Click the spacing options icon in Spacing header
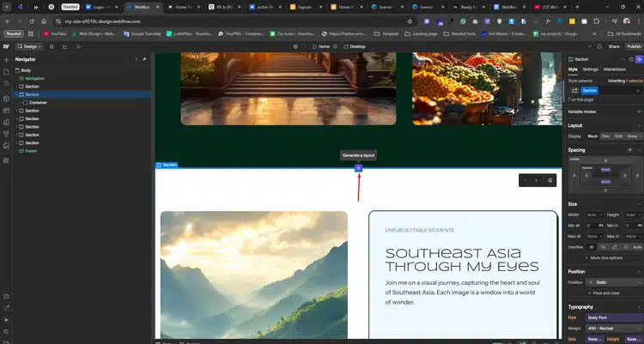 click(x=630, y=150)
